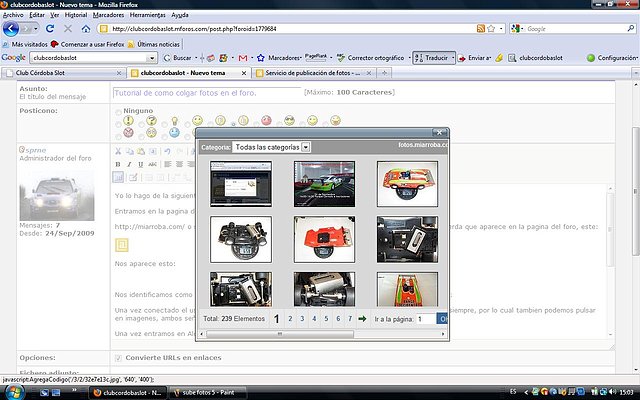This screenshot has width=640, height=400.
Task: Click Corrector ortográfico in Google toolbar
Action: point(371,58)
